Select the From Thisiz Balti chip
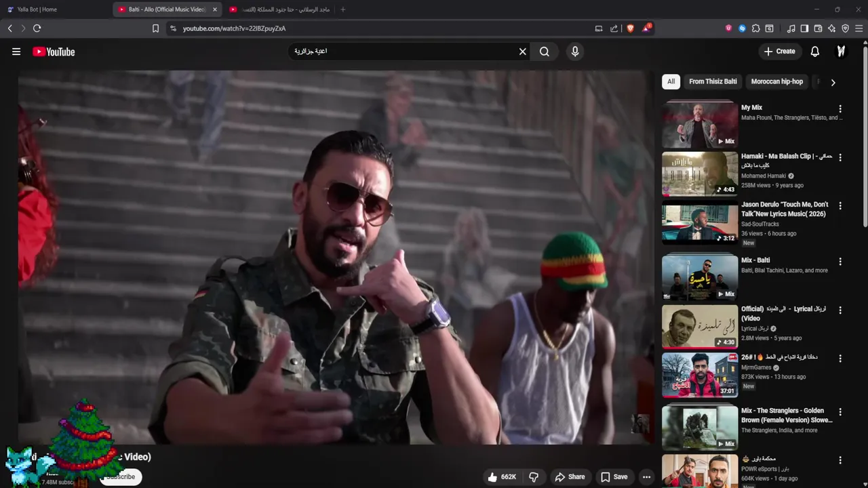This screenshot has height=488, width=868. coord(713,81)
